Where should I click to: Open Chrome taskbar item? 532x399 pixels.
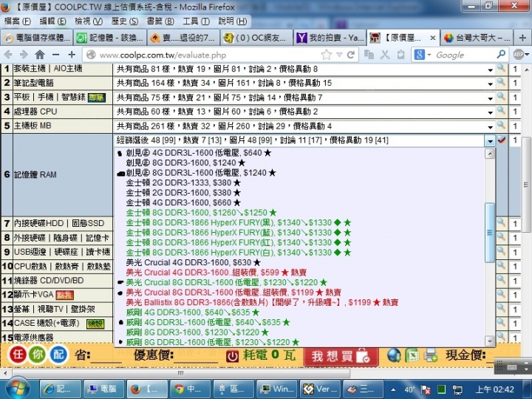coord(190,389)
